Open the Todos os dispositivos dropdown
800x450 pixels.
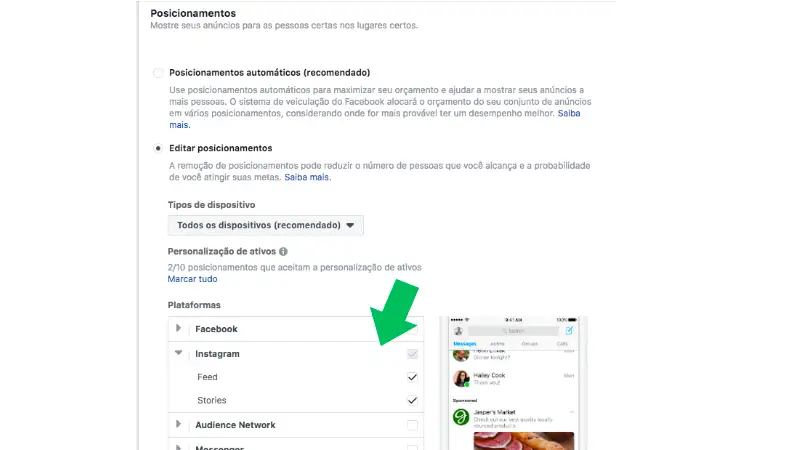point(266,226)
